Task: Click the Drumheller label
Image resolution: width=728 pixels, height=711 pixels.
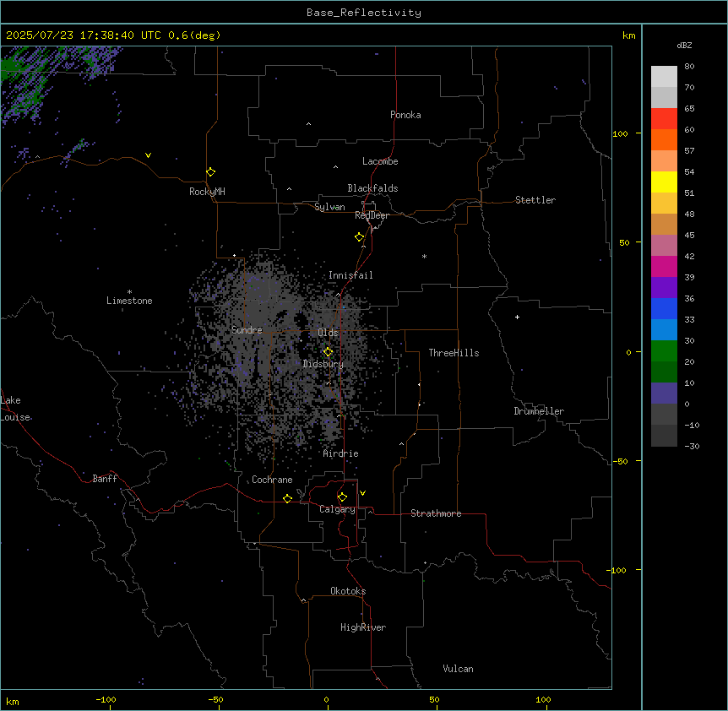Action: 539,411
